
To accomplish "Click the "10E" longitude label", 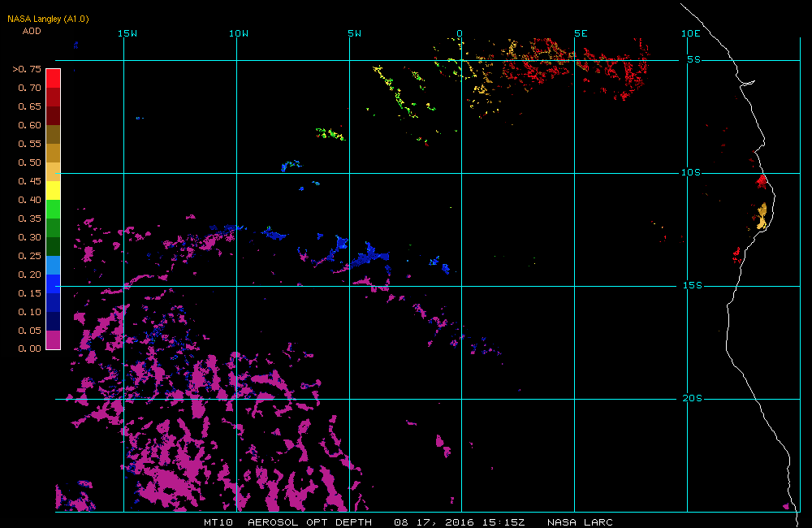I will click(691, 33).
